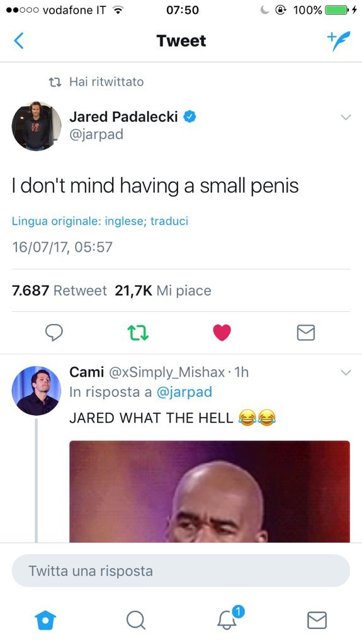Go back using the blue arrow
This screenshot has width=362, height=644.
coord(19,41)
